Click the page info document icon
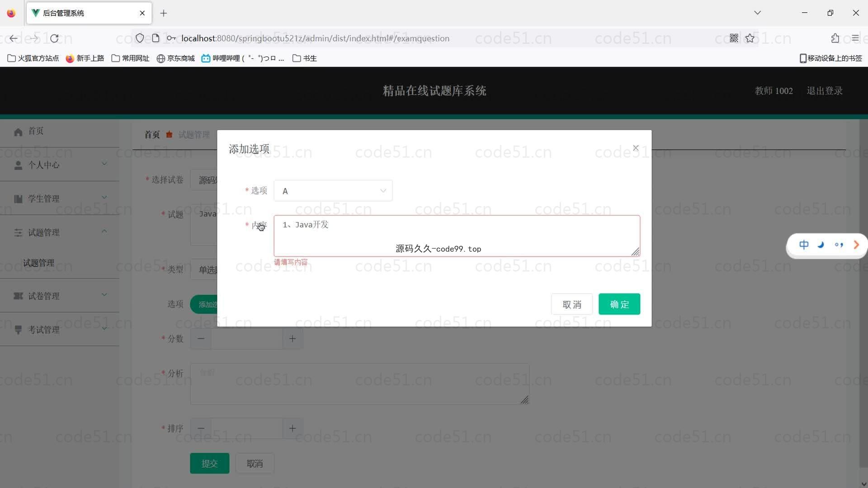This screenshot has height=488, width=868. (x=156, y=38)
